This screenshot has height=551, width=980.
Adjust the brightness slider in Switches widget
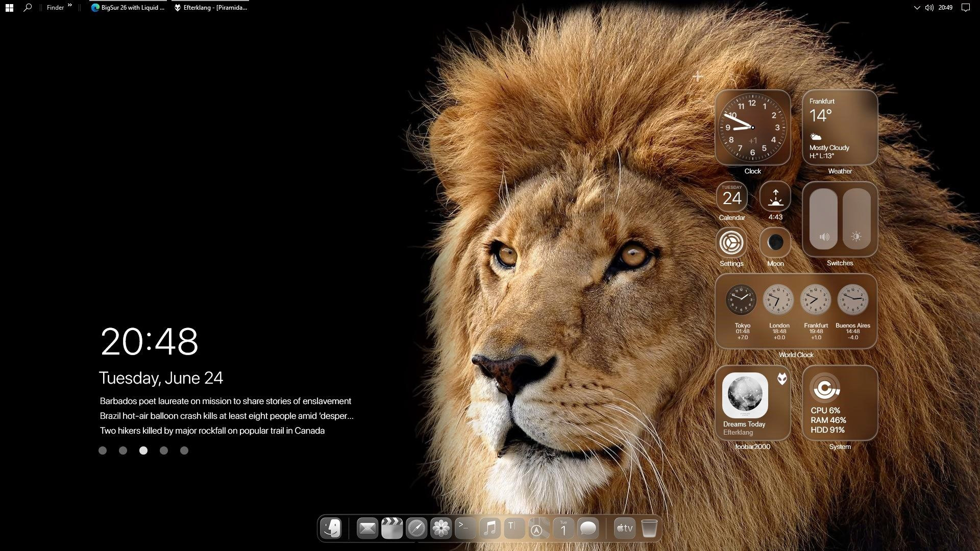click(x=856, y=219)
